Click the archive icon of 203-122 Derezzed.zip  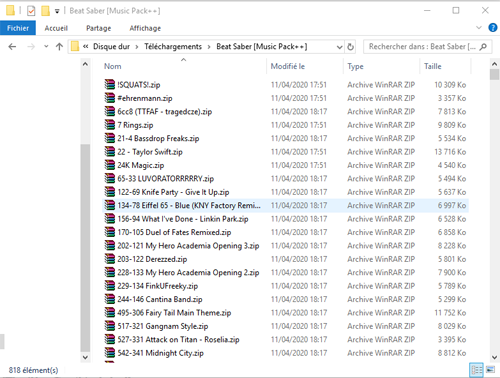coord(110,259)
